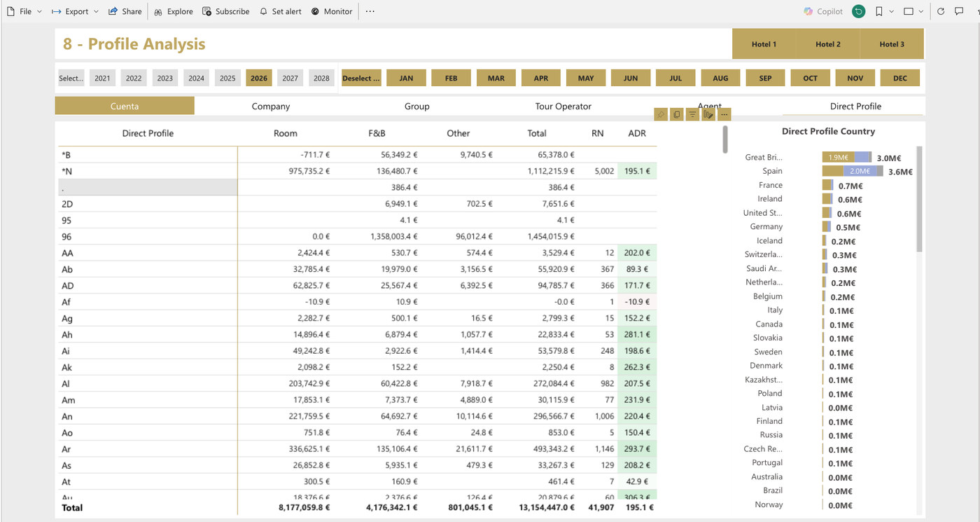Click the copy visual icon
This screenshot has height=522, width=980.
point(677,114)
